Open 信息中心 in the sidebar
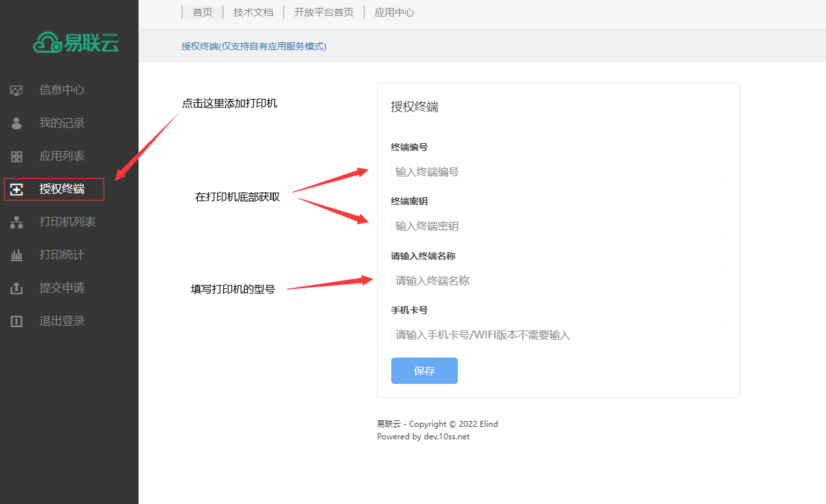 (62, 90)
